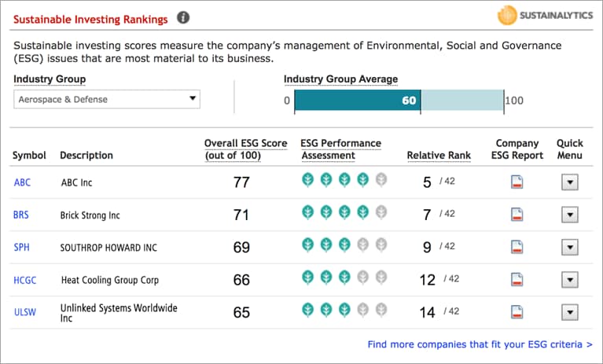Image resolution: width=603 pixels, height=364 pixels.
Task: Open the Industry Group dropdown
Action: pos(107,99)
